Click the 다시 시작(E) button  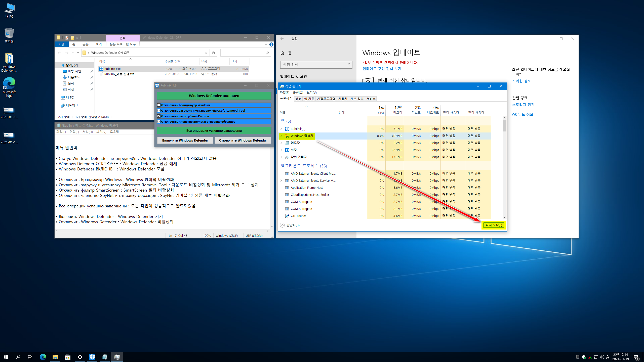(x=494, y=225)
